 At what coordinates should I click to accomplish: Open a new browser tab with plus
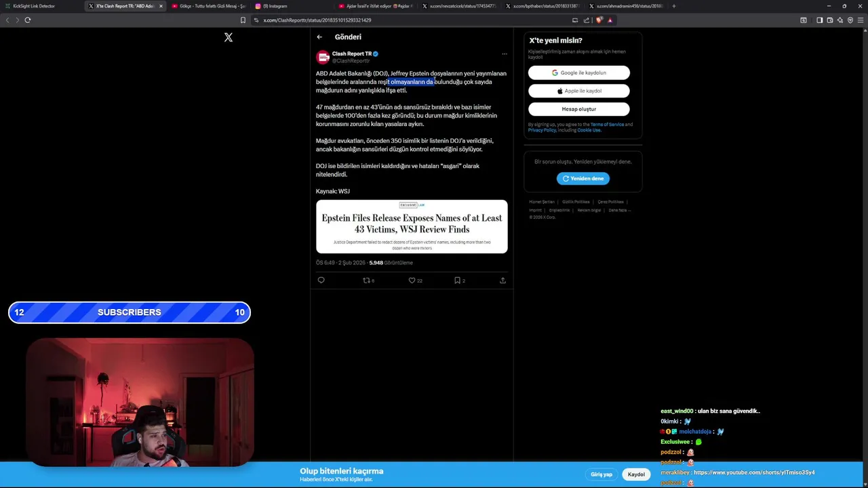[x=673, y=6]
